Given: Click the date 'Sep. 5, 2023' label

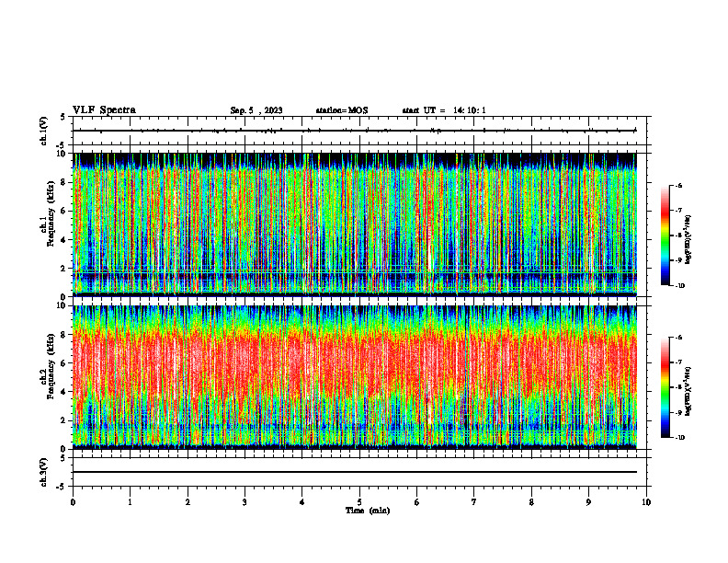Looking at the screenshot, I should 256,110.
